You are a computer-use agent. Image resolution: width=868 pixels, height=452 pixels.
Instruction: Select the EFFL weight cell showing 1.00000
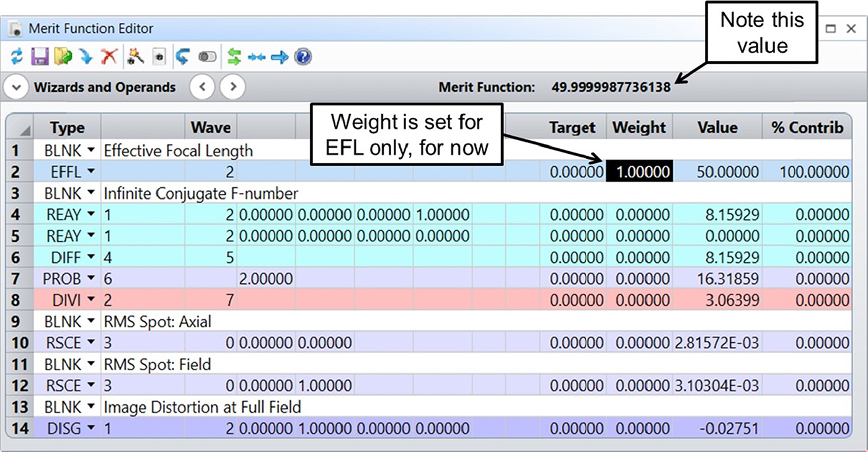tap(639, 172)
